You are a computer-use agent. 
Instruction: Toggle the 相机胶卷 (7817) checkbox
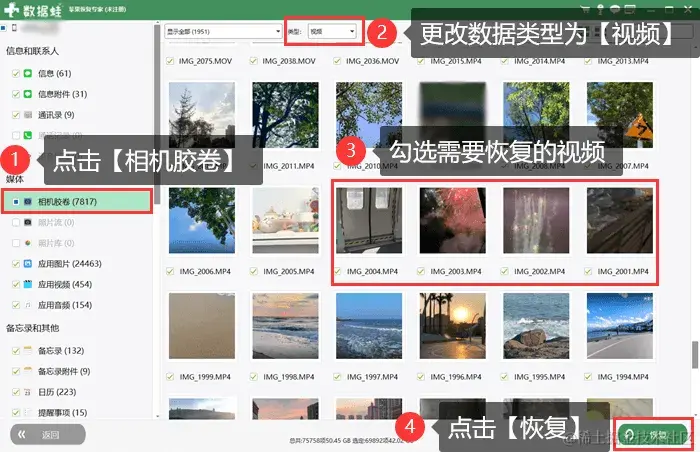[16, 202]
